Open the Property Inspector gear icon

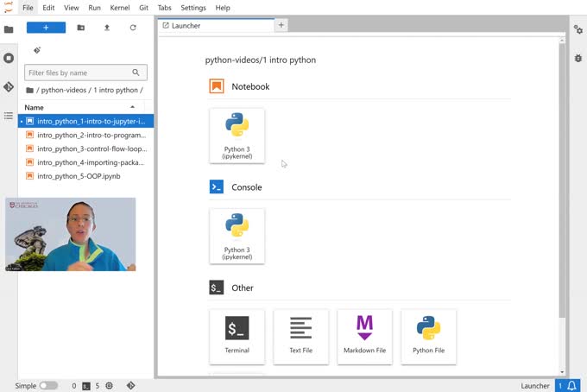tap(578, 29)
